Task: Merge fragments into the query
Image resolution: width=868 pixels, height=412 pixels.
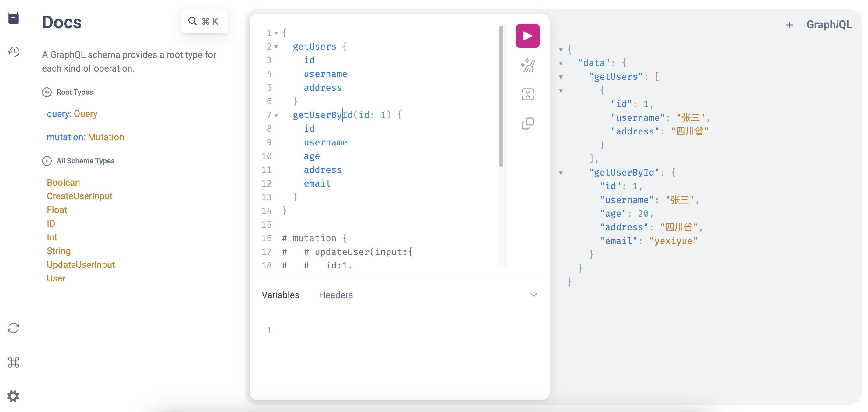Action: tap(527, 94)
